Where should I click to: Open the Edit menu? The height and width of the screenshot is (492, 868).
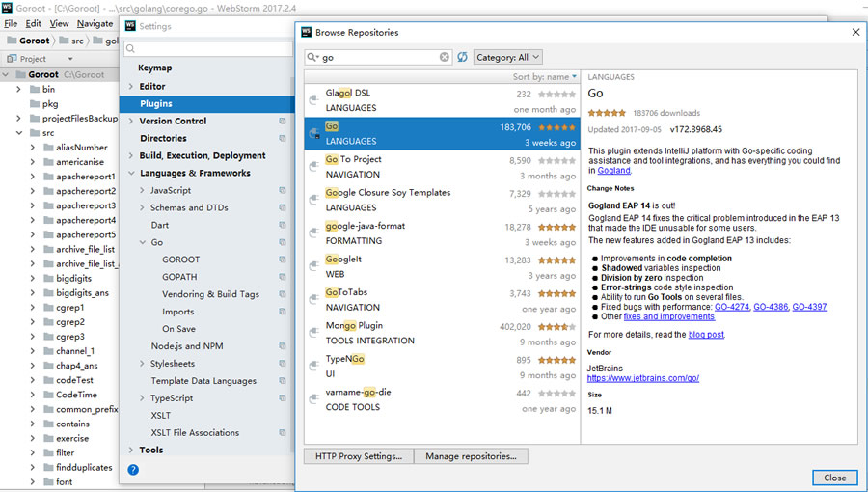pyautogui.click(x=34, y=23)
